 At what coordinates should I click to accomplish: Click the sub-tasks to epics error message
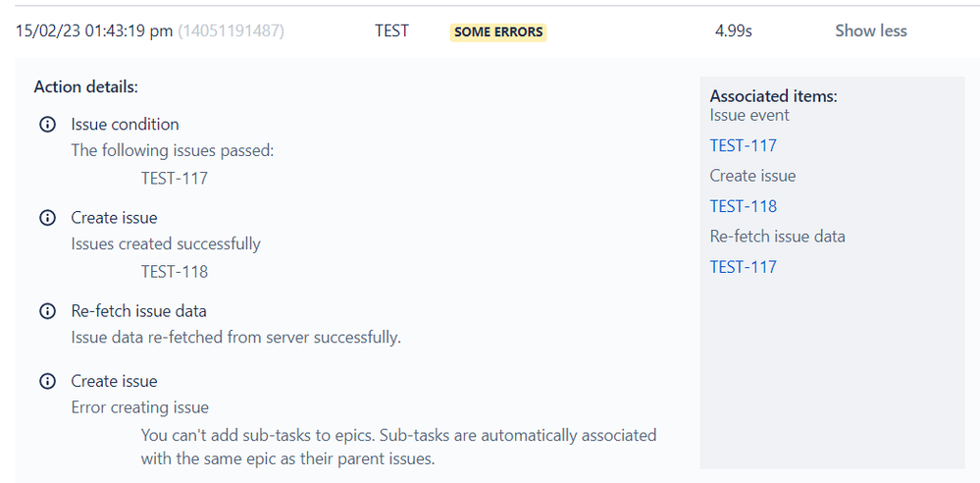(398, 447)
